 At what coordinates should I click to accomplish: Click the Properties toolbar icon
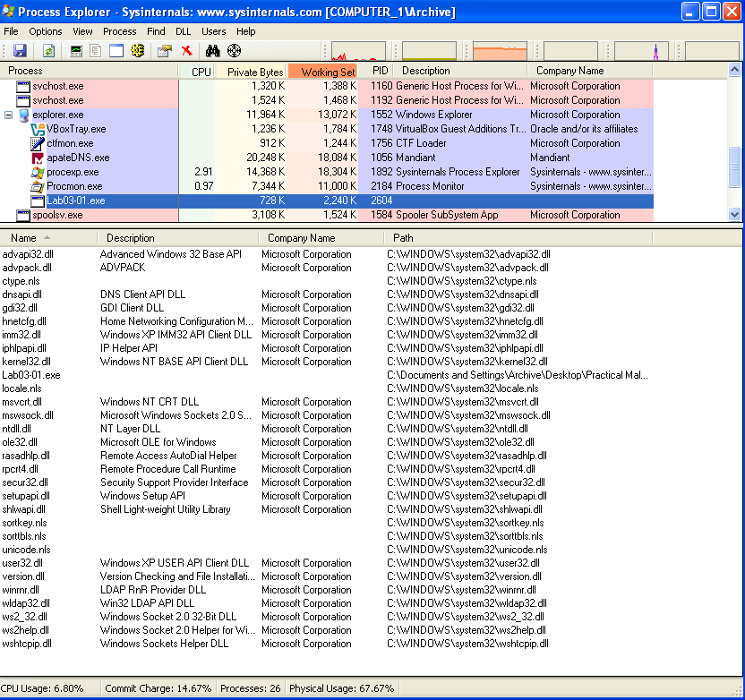[164, 51]
